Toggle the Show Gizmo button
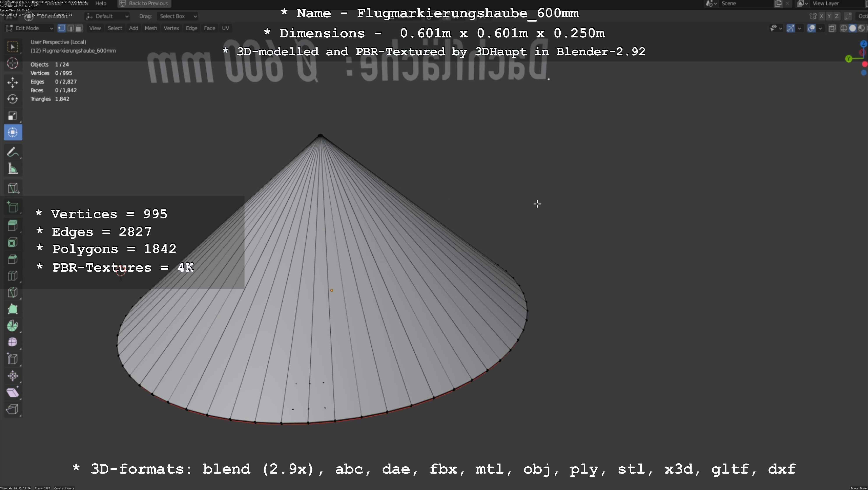 (791, 28)
